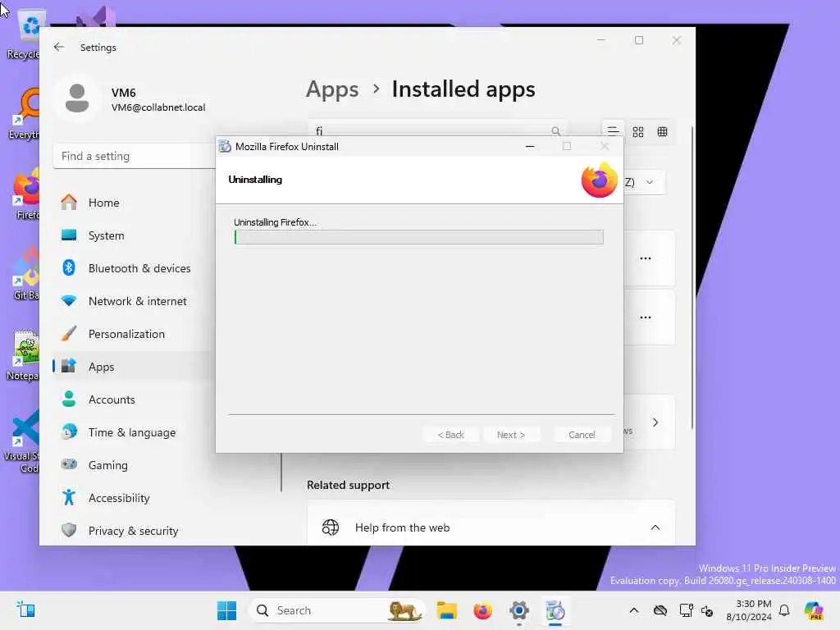Open Personalization settings
840x630 pixels.
(x=126, y=334)
